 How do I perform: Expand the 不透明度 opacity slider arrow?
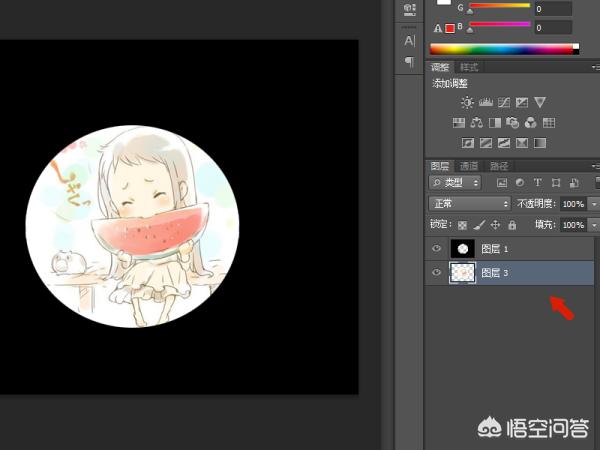click(x=594, y=204)
